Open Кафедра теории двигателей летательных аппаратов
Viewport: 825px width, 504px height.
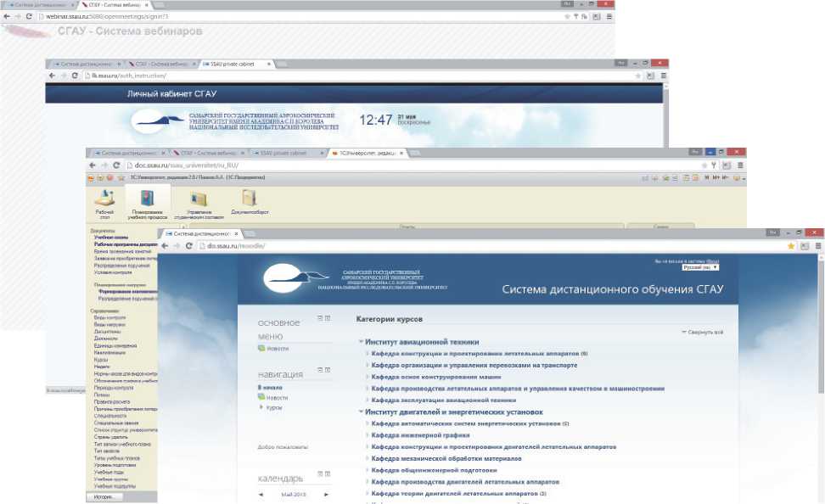(455, 494)
